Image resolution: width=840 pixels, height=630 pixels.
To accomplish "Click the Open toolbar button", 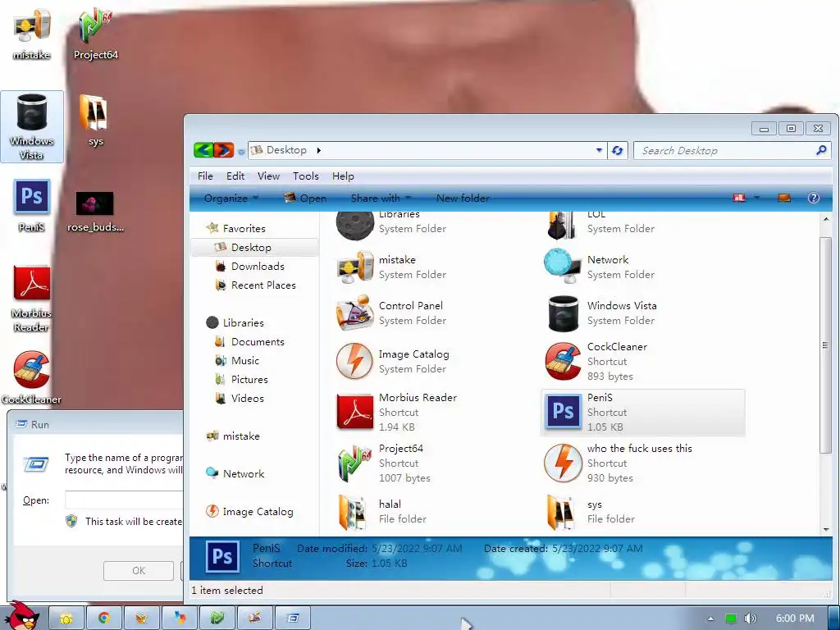I will [305, 199].
